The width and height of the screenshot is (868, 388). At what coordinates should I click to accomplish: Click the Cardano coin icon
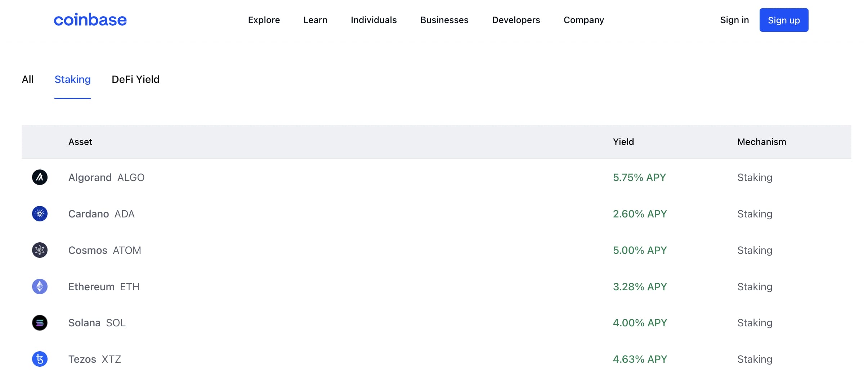[40, 214]
